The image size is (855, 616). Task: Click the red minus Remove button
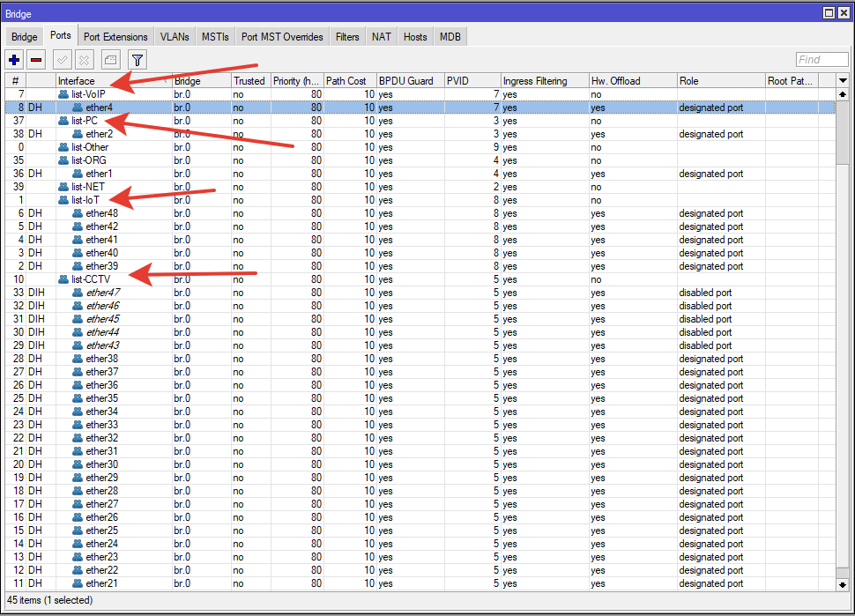[x=36, y=60]
